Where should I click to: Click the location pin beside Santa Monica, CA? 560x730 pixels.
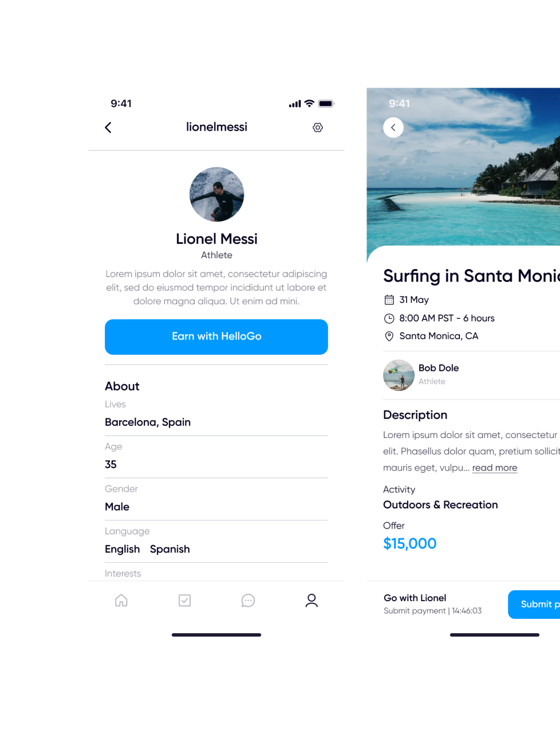coord(389,336)
